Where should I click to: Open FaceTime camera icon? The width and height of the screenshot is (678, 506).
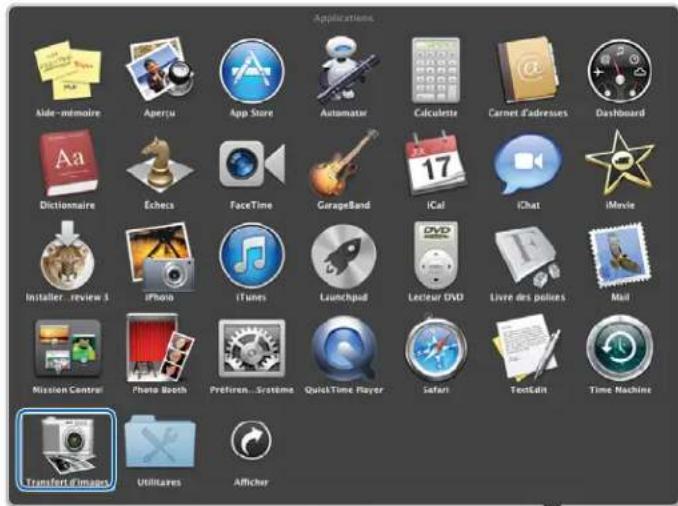click(252, 164)
